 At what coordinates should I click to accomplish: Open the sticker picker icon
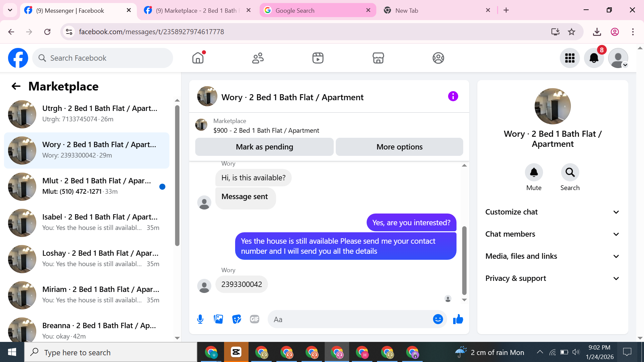pos(236,319)
